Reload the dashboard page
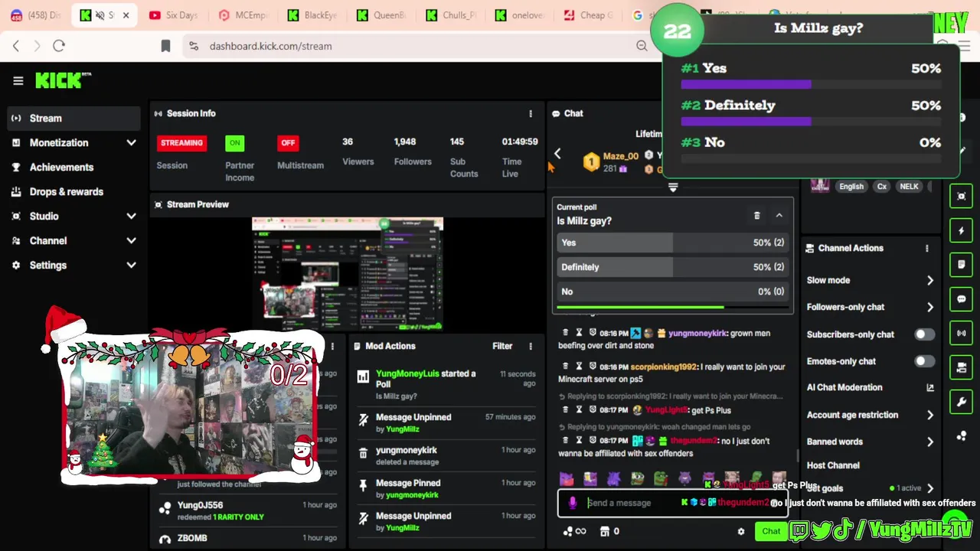 point(59,46)
